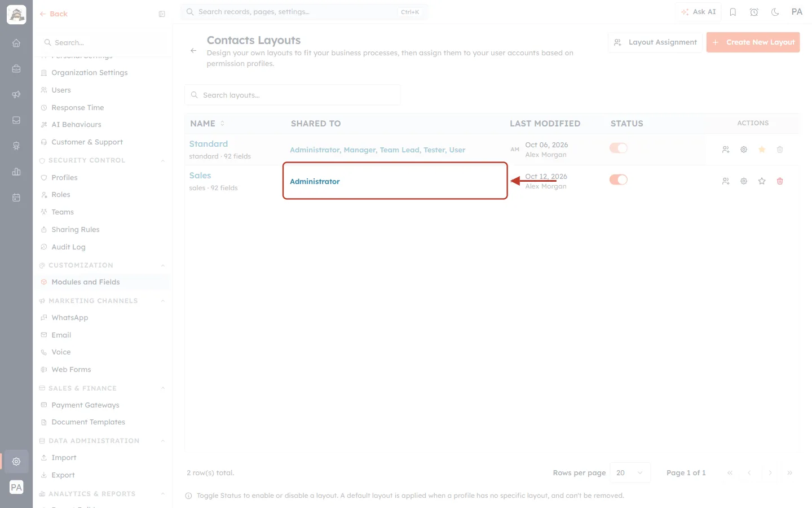Collapse Marketing Channels section

point(163,301)
